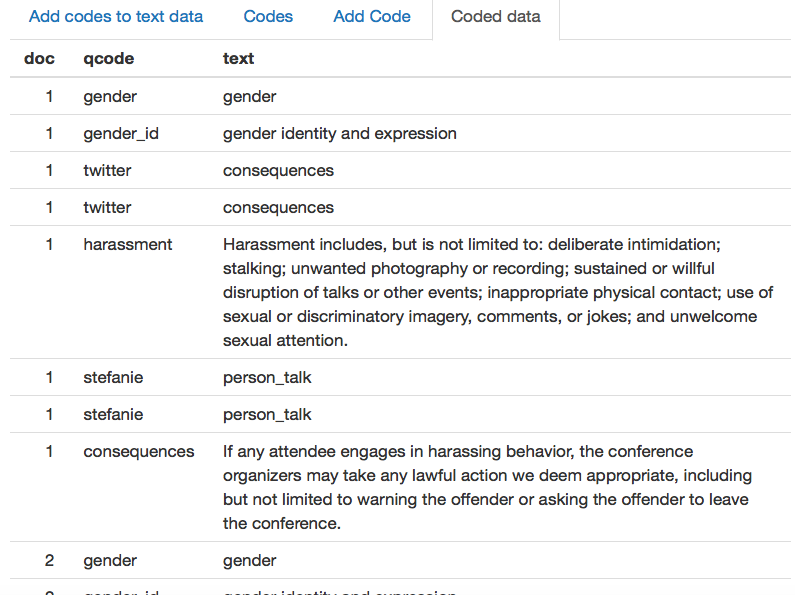Click doc number 2 in gender row
Screen dimensions: 795x595
[49, 561]
